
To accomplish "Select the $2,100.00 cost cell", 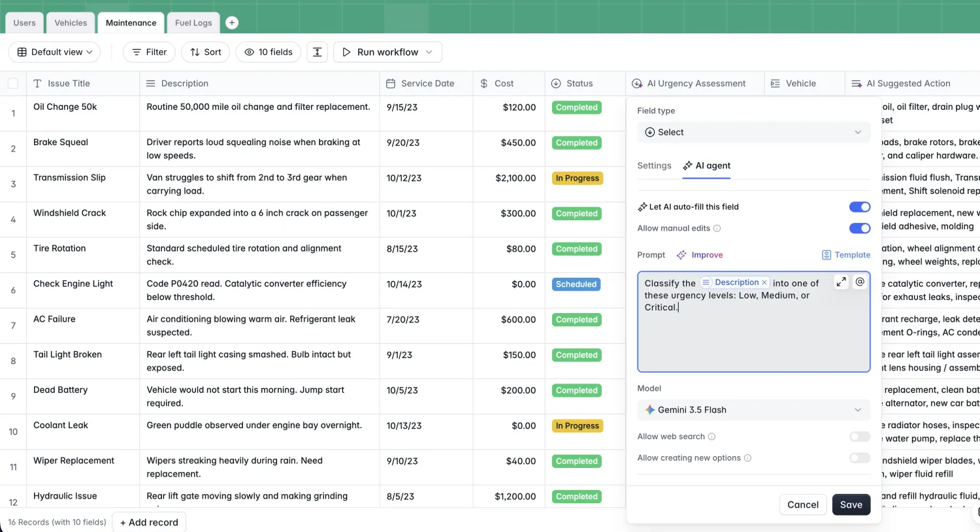I will click(508, 184).
